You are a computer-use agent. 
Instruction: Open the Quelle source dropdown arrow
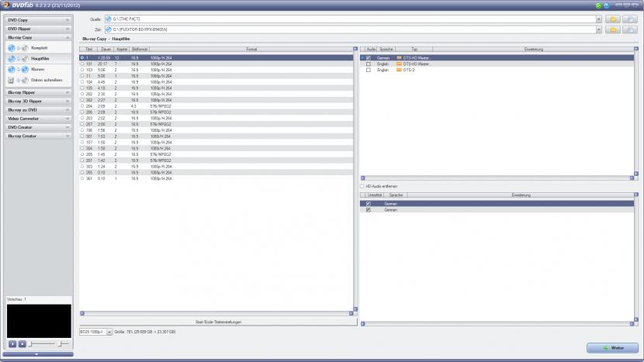(598, 19)
